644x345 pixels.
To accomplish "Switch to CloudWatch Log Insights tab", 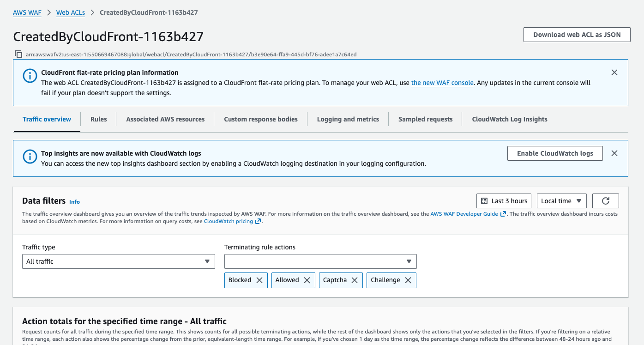I will click(x=510, y=119).
